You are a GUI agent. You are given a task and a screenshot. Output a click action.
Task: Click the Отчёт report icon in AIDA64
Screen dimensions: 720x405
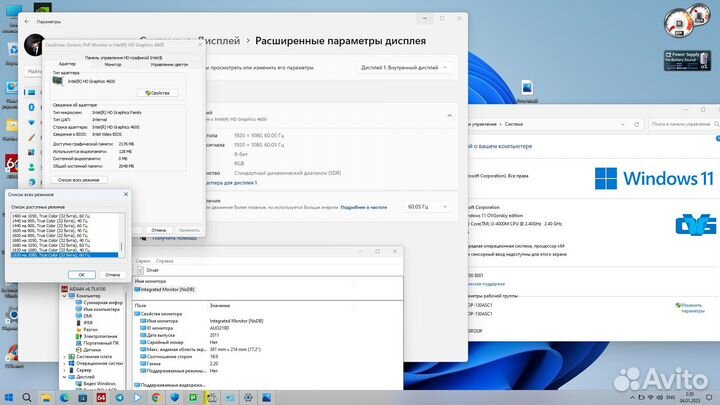138,269
